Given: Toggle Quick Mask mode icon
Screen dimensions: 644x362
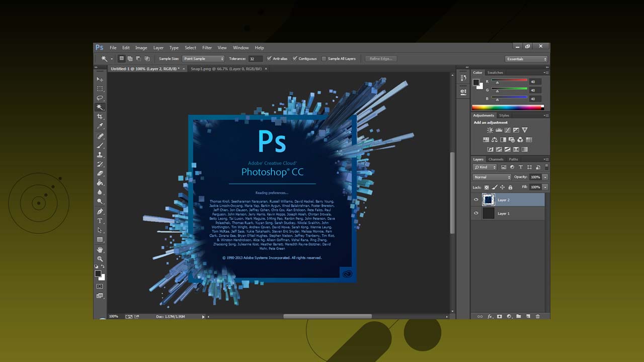Looking at the screenshot, I should 100,287.
